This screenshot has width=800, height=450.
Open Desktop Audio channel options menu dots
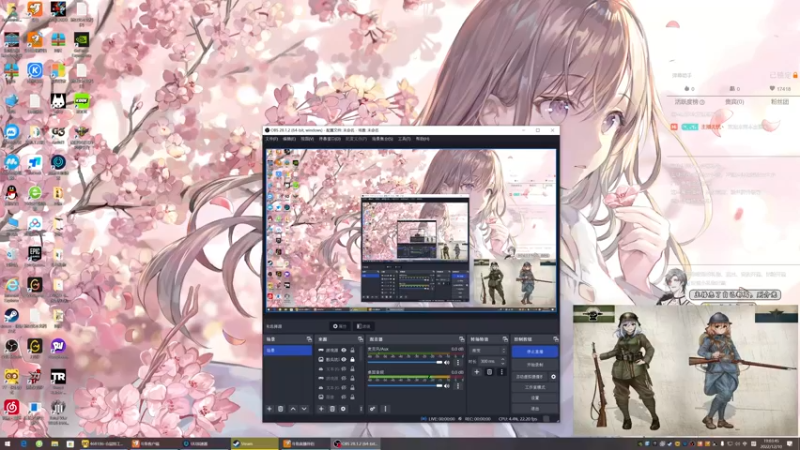[x=458, y=386]
